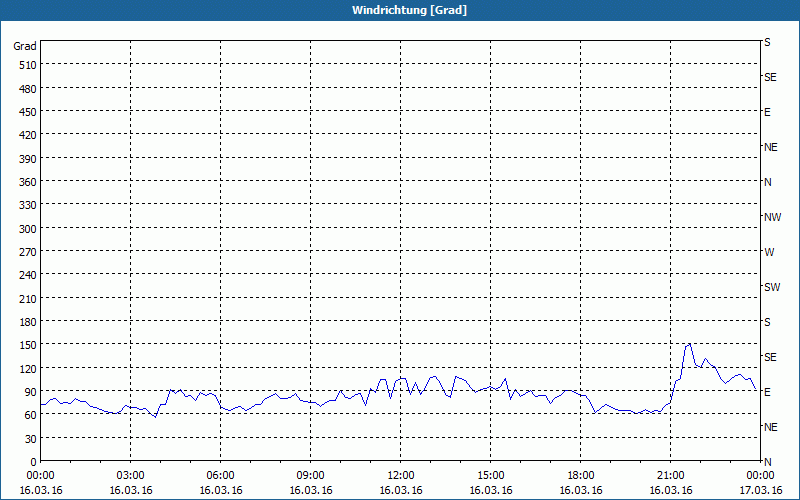Click the NW compass label
Screen dimensions: 800x500
coord(772,217)
